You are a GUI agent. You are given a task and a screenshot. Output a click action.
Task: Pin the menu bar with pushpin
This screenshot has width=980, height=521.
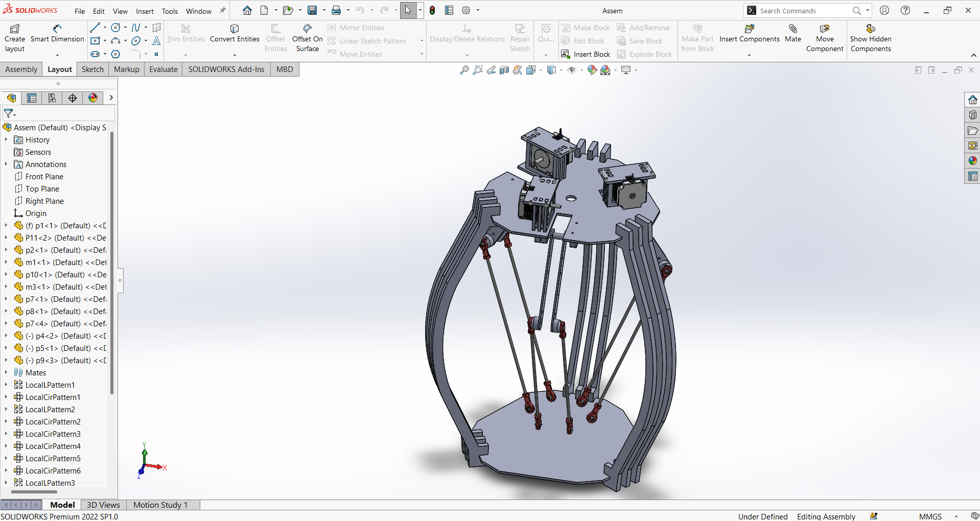point(223,10)
